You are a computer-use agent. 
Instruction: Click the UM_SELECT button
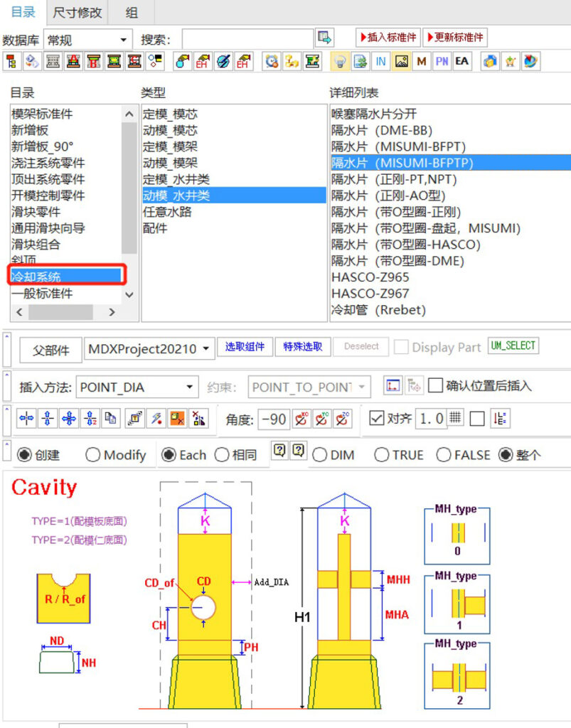pyautogui.click(x=513, y=346)
